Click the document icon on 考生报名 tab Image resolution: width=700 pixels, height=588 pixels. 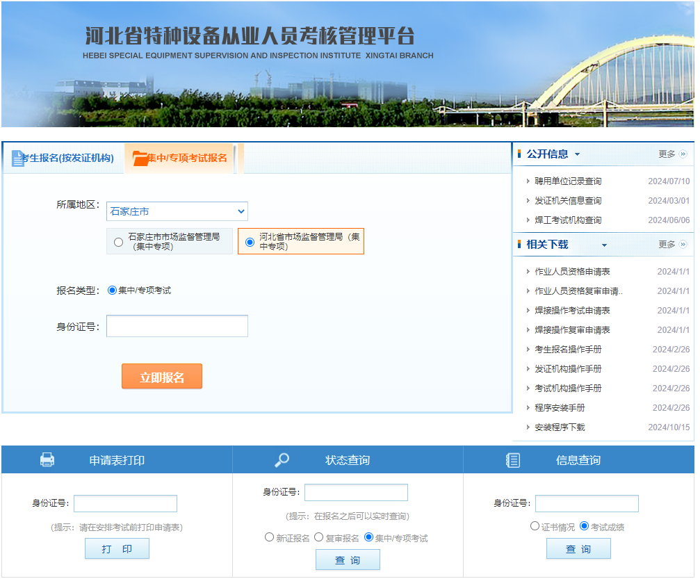[x=18, y=158]
